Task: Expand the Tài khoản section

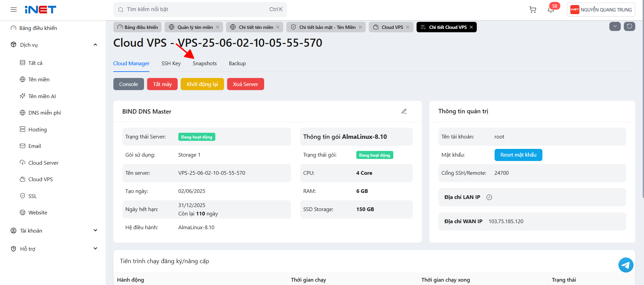Action: 96,231
